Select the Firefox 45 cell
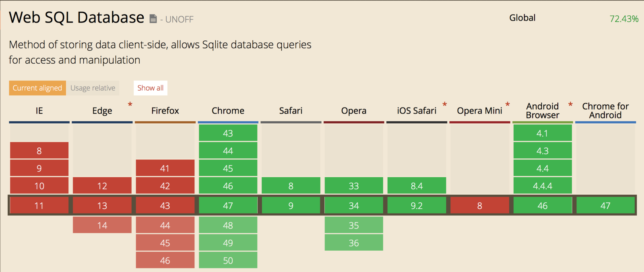This screenshot has width=644, height=272. click(165, 243)
